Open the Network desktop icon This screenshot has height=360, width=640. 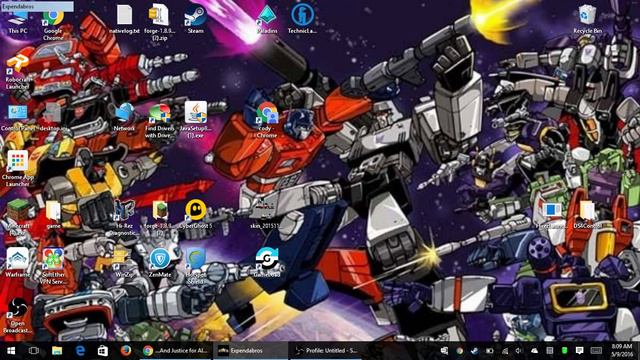tap(124, 117)
